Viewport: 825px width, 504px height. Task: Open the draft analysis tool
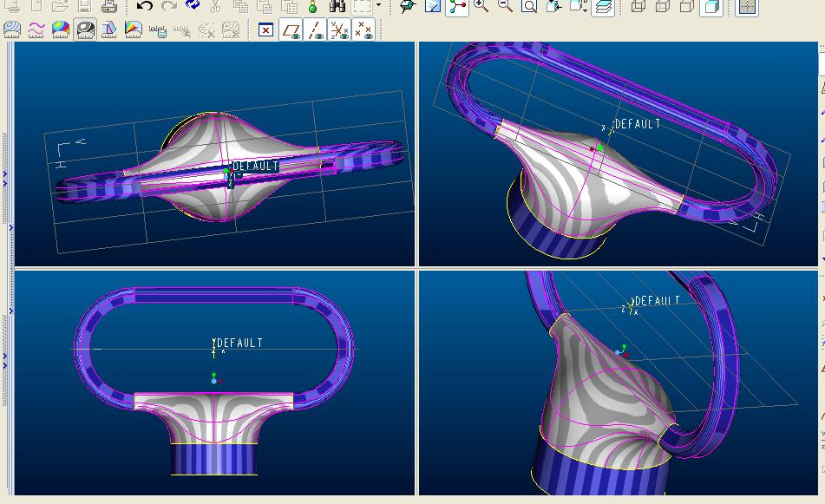click(109, 30)
